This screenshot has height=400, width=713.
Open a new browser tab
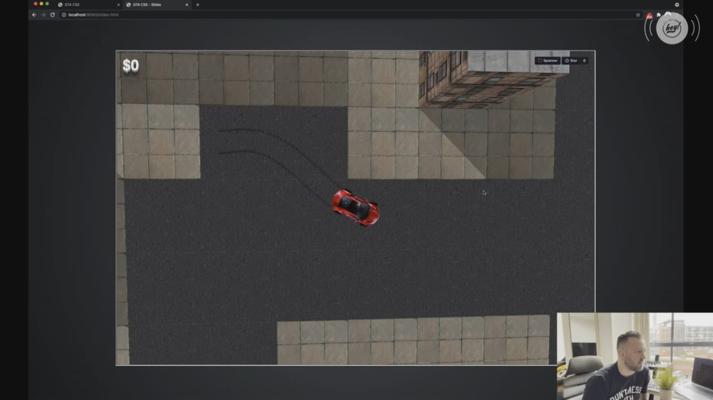(x=197, y=5)
